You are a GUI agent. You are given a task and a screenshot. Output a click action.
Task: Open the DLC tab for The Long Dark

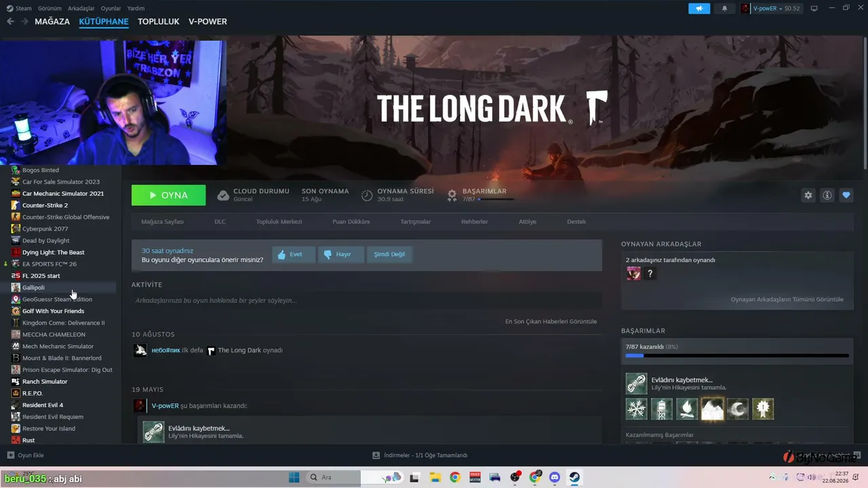220,222
